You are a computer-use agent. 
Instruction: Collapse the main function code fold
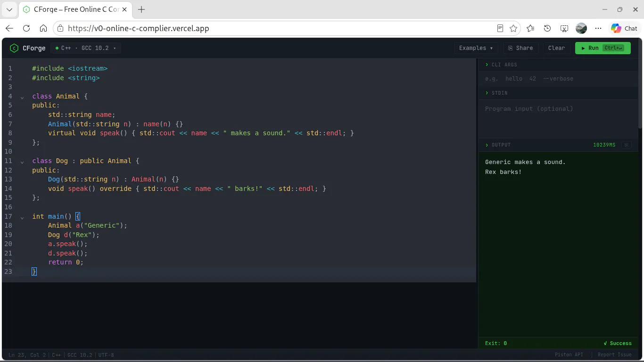22,217
